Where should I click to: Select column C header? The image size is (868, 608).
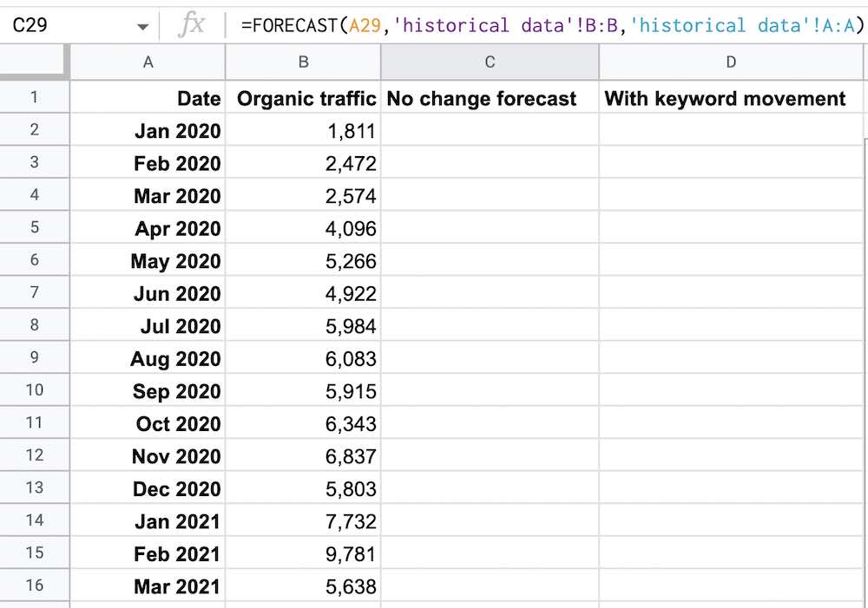[x=490, y=62]
